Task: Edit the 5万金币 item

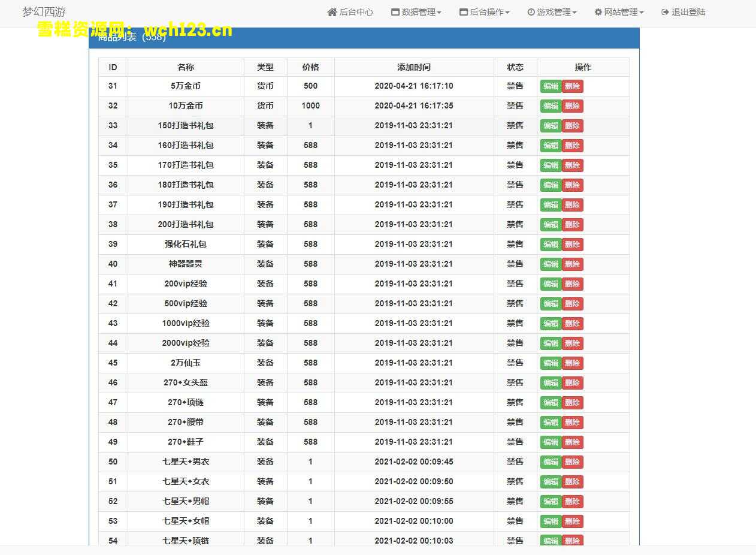Action: pos(551,86)
